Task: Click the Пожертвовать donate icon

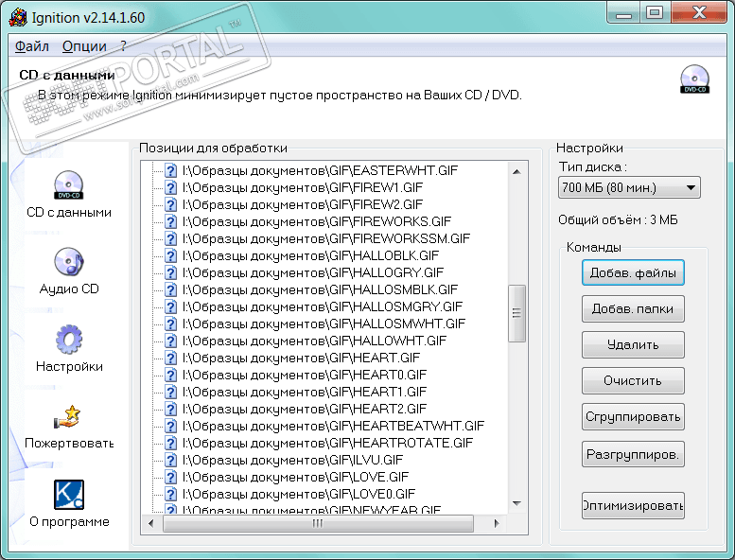Action: point(69,416)
